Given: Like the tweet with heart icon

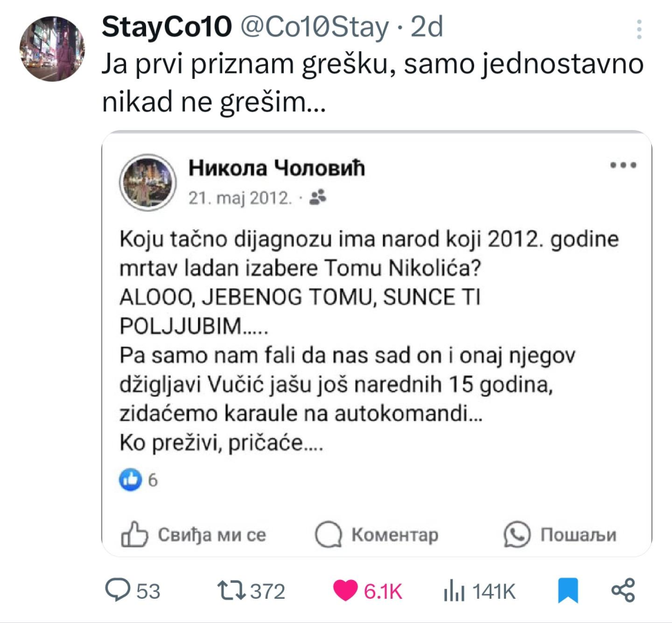Looking at the screenshot, I should 345,590.
